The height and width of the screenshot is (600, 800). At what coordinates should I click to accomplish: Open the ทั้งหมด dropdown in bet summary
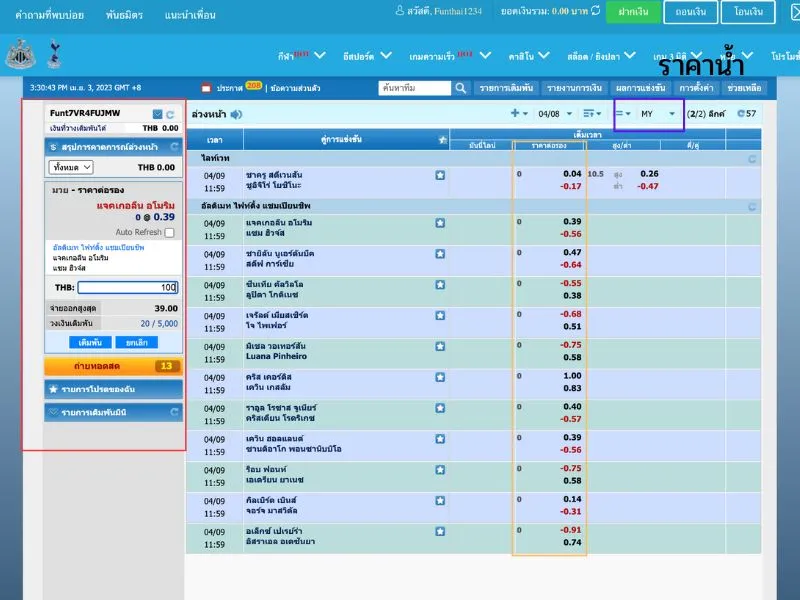[71, 167]
